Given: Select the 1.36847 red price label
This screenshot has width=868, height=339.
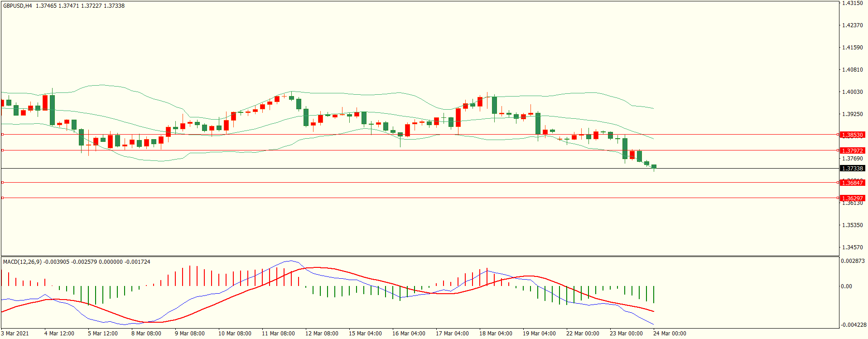Looking at the screenshot, I should pos(852,183).
